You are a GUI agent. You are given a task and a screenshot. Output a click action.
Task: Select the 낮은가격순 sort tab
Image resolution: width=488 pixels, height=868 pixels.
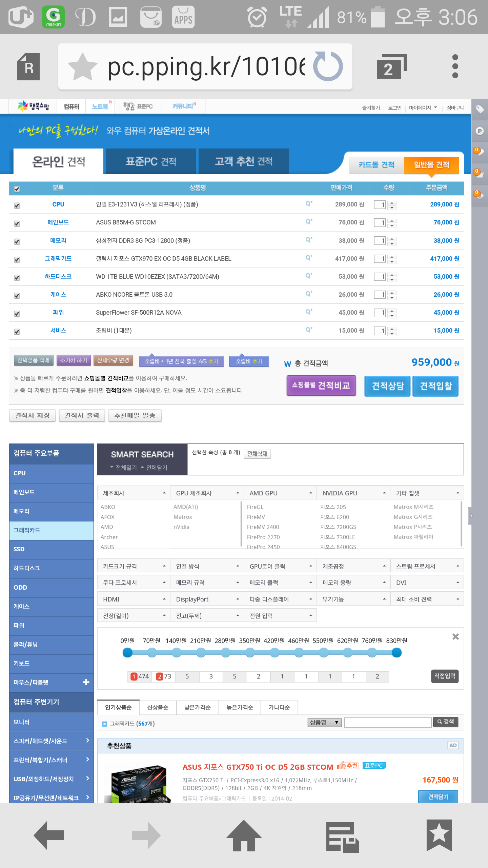[197, 707]
